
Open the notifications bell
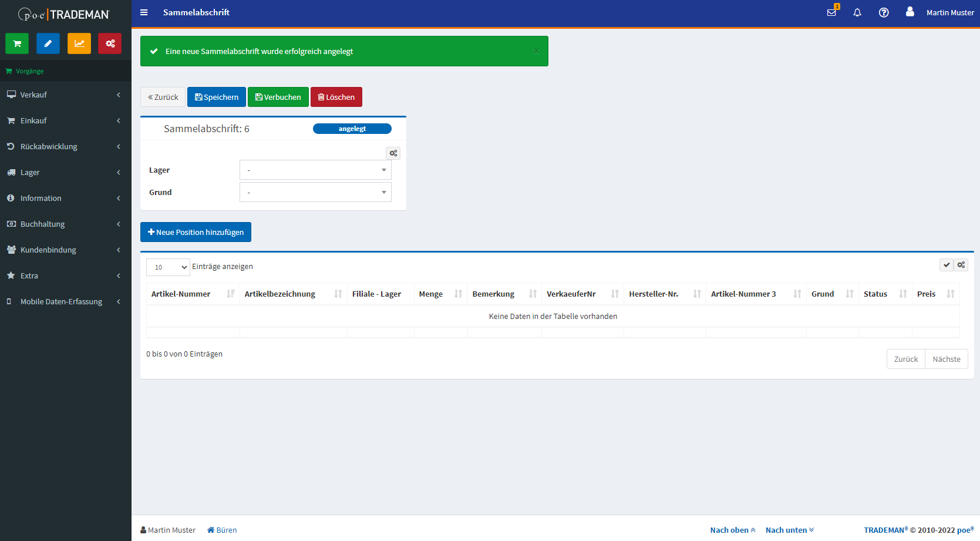tap(857, 12)
